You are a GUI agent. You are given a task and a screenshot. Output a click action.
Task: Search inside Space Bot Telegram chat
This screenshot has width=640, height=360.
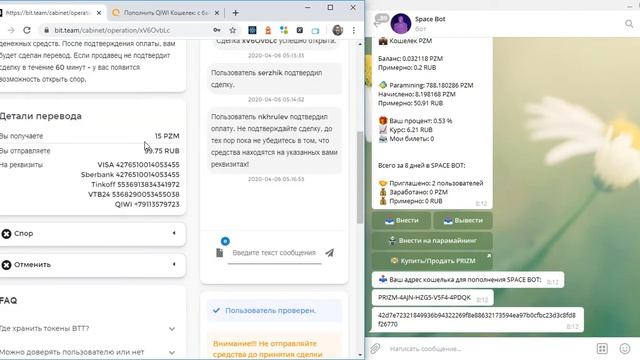click(629, 24)
